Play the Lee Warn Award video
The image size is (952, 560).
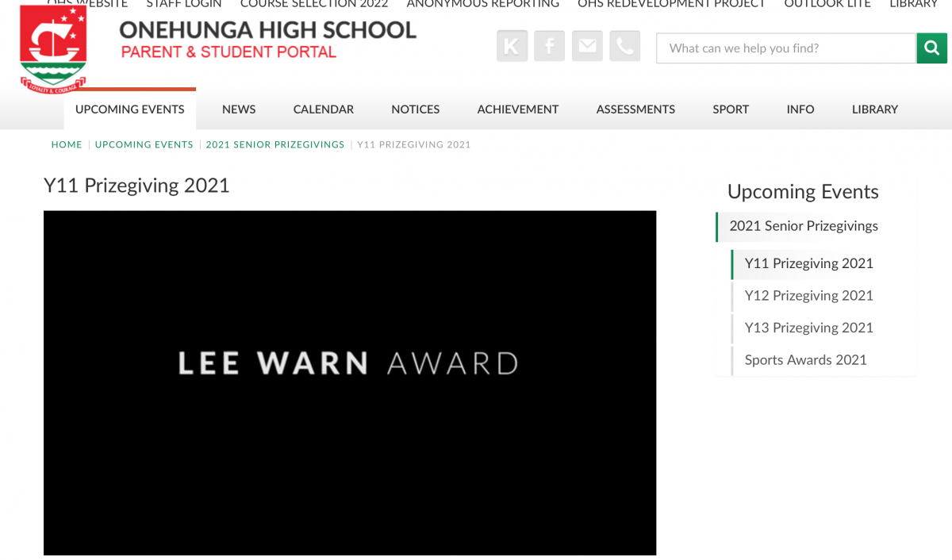click(x=349, y=382)
